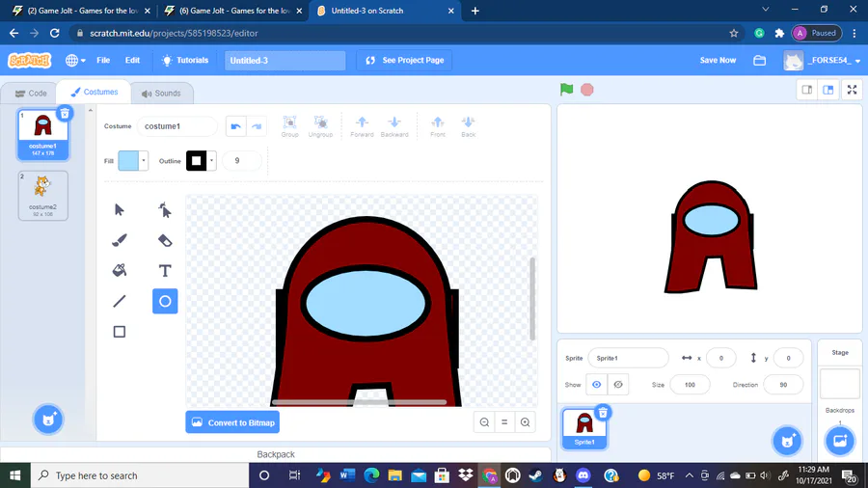Switch to large stage layout
Image resolution: width=868 pixels, height=488 pixels.
click(x=828, y=90)
